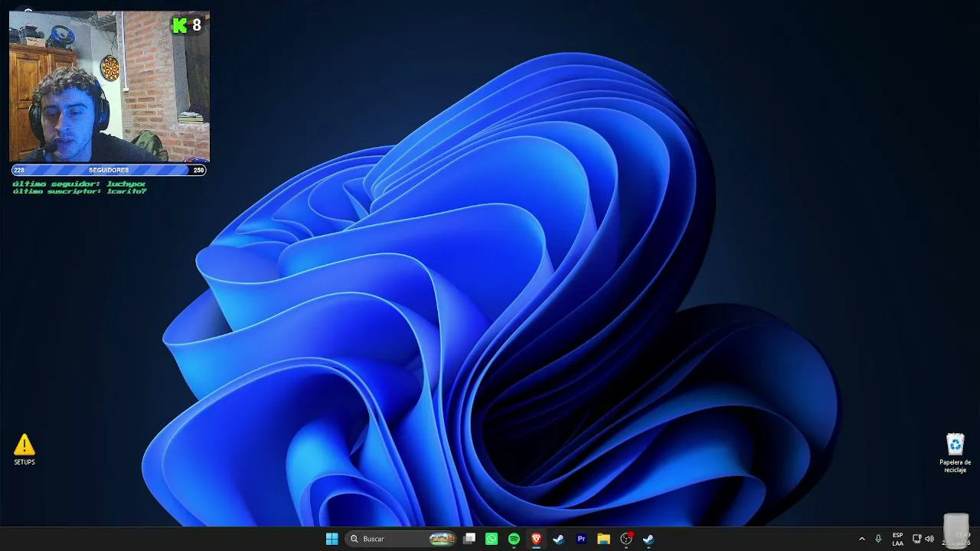Switch to the Brave browser
This screenshot has height=551, width=980.
tap(536, 539)
